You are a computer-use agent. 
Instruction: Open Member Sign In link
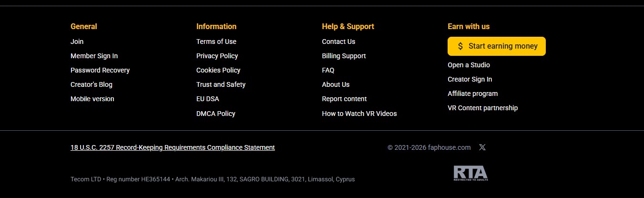click(94, 56)
